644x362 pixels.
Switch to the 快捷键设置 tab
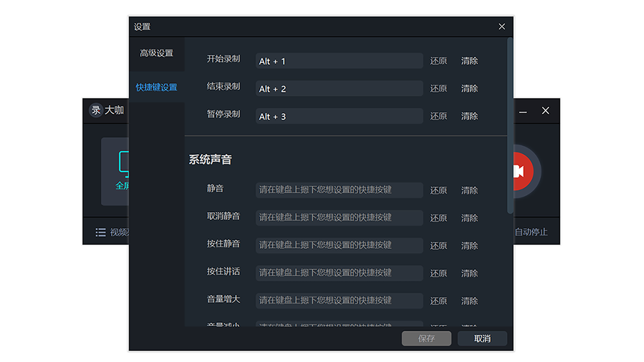156,86
